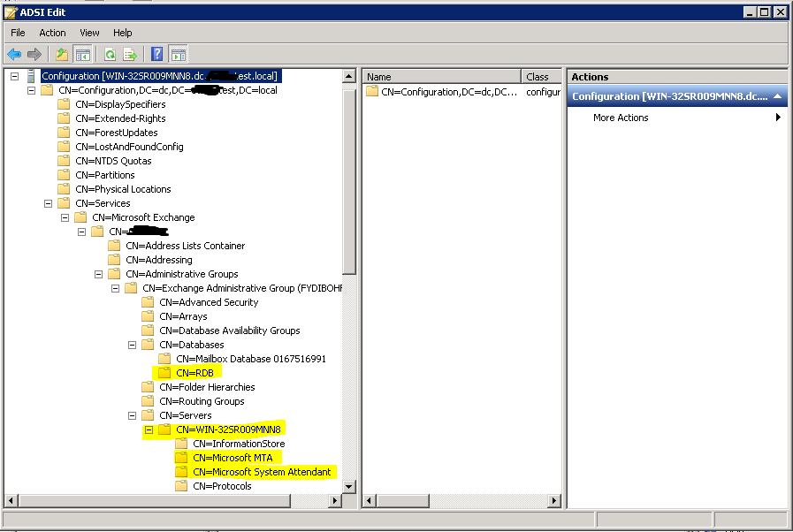793x532 pixels.
Task: Open the Help menu
Action: click(x=122, y=33)
